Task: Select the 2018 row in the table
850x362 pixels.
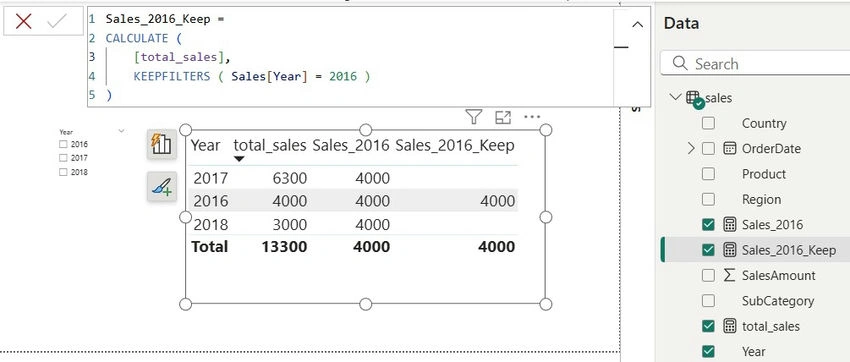Action: (353, 224)
